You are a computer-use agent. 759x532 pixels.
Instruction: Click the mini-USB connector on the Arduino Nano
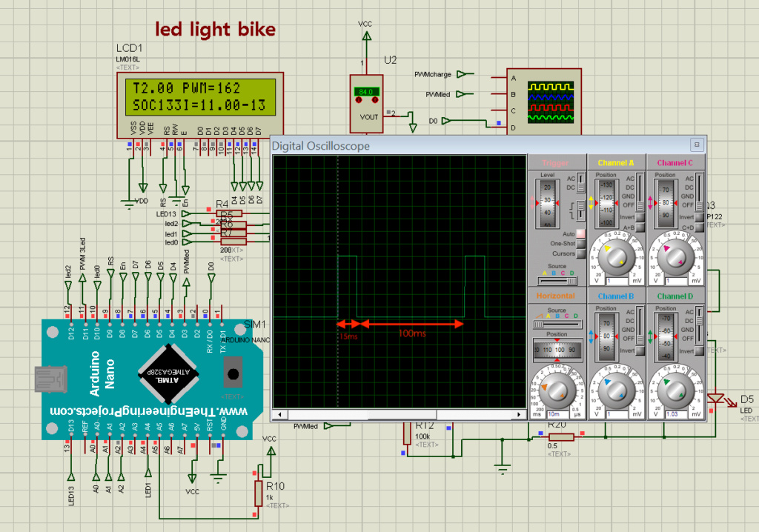click(50, 379)
